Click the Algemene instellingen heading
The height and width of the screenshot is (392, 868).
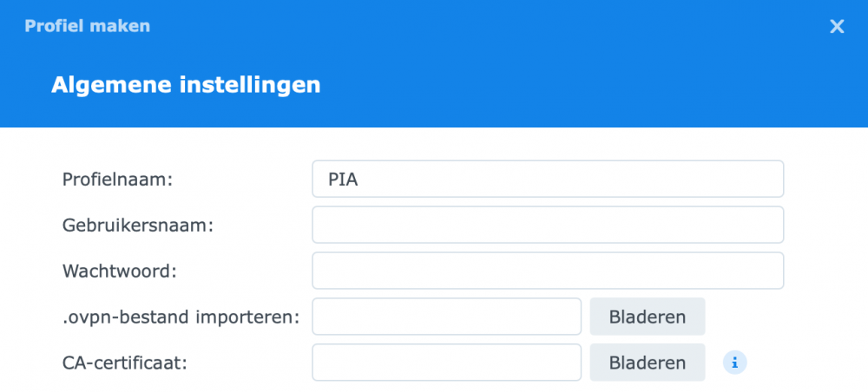[186, 85]
